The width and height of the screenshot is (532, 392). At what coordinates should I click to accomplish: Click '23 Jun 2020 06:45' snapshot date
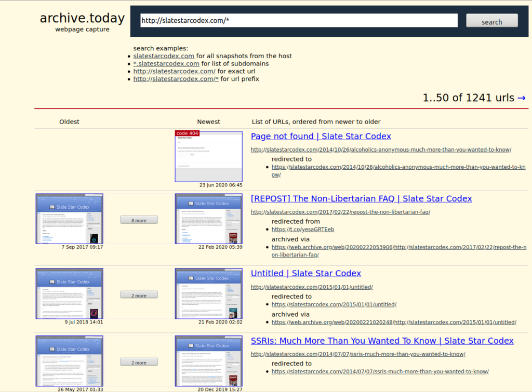click(x=221, y=185)
